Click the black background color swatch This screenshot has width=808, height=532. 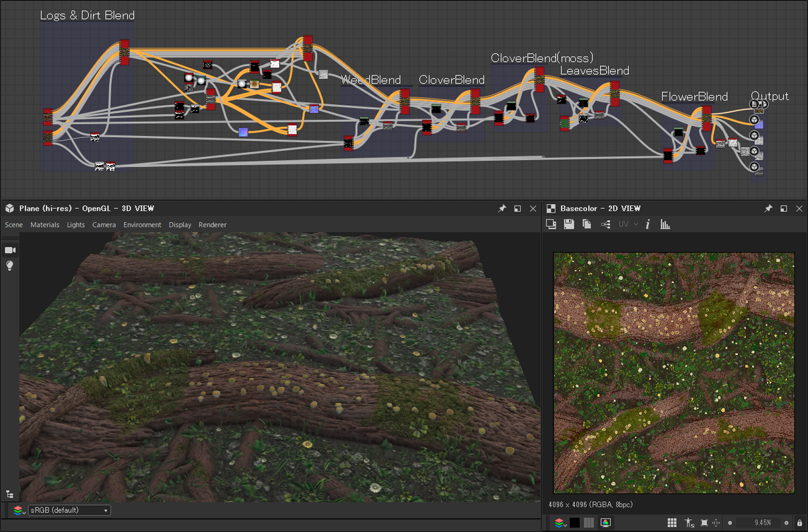click(x=574, y=523)
